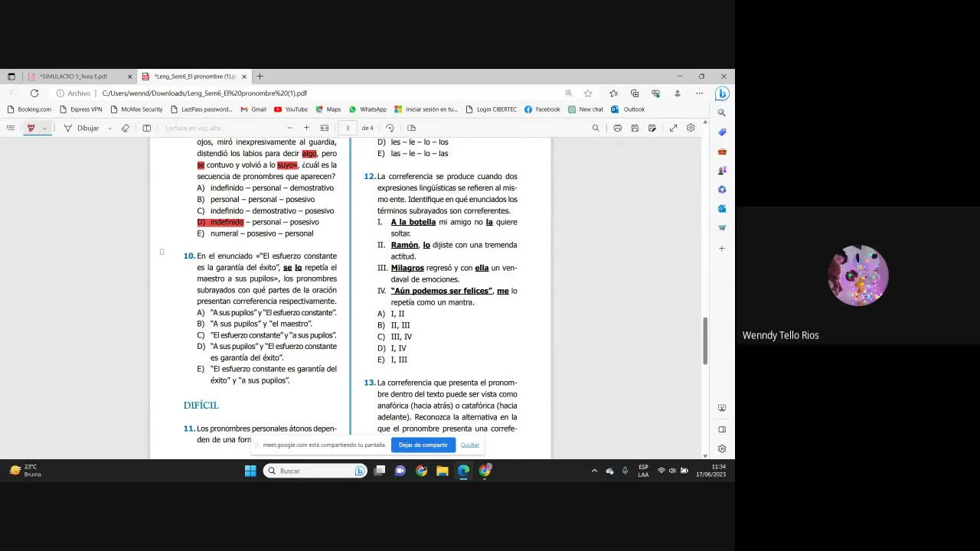
Task: Click the taskbar Buscar search box
Action: tap(315, 471)
